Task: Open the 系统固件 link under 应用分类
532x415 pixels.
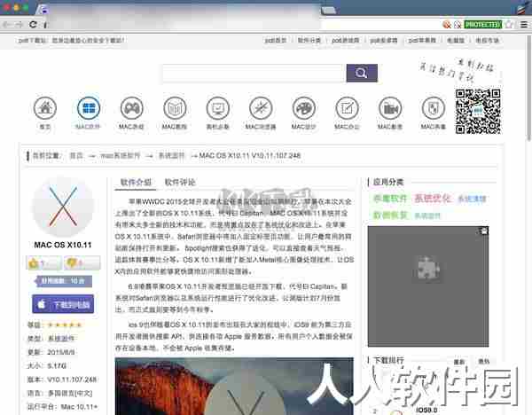Action: [x=427, y=215]
